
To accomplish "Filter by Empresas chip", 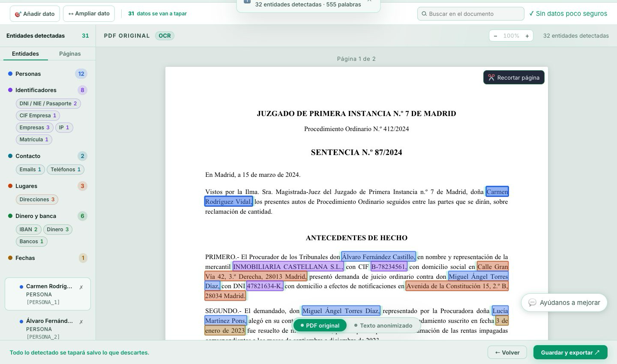I will point(34,128).
